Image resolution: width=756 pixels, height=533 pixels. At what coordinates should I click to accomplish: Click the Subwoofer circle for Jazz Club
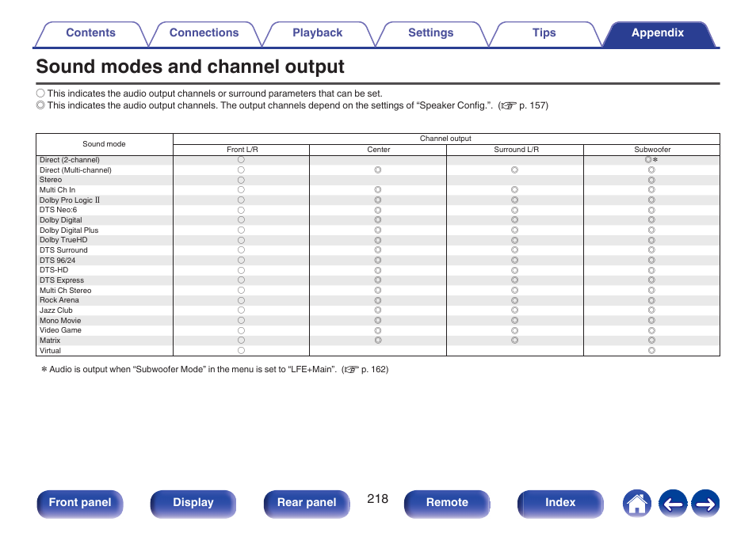tap(651, 310)
